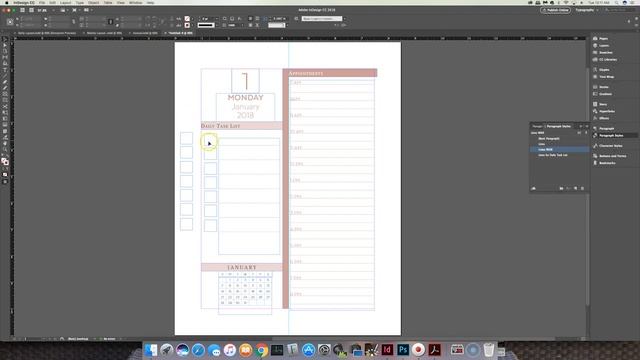The height and width of the screenshot is (360, 640).
Task: Open Photoshop from the Dock
Action: [x=402, y=350]
